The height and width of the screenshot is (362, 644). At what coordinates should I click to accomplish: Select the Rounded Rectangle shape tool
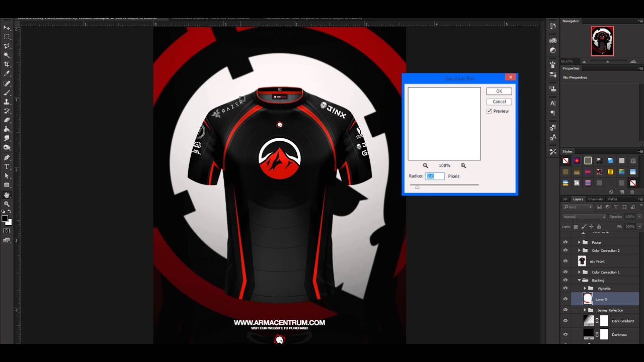(x=7, y=185)
